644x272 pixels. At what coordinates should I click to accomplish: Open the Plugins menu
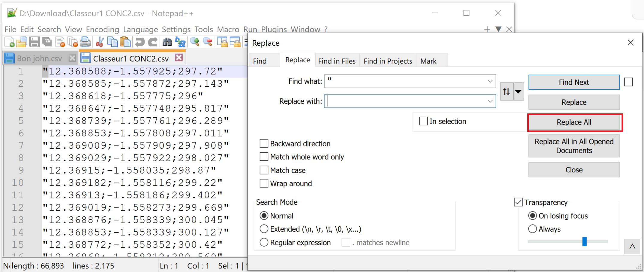(x=274, y=29)
